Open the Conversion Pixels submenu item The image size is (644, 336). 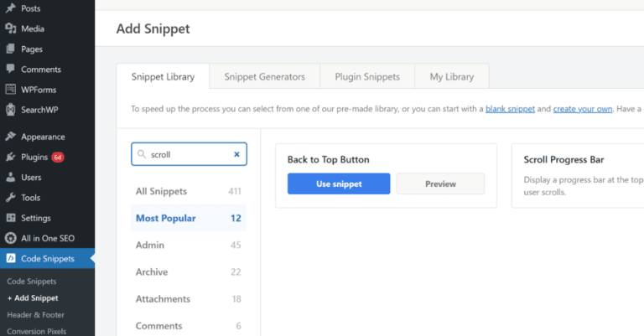[37, 332]
